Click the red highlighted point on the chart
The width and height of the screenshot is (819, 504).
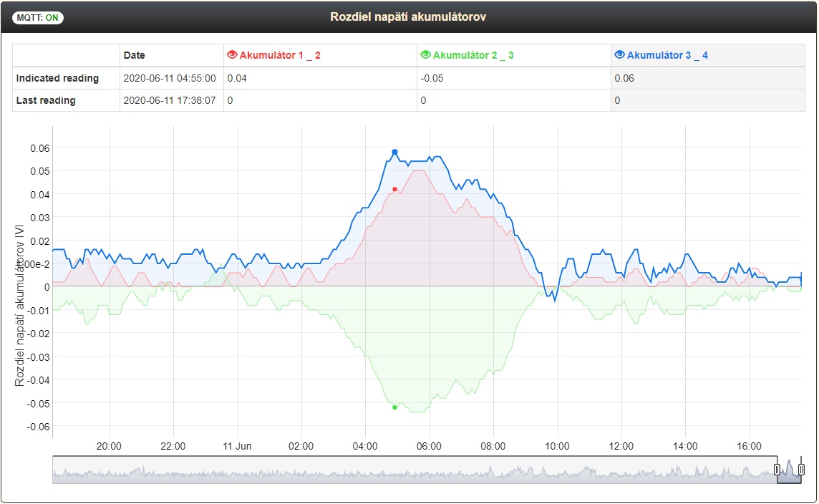click(x=395, y=189)
